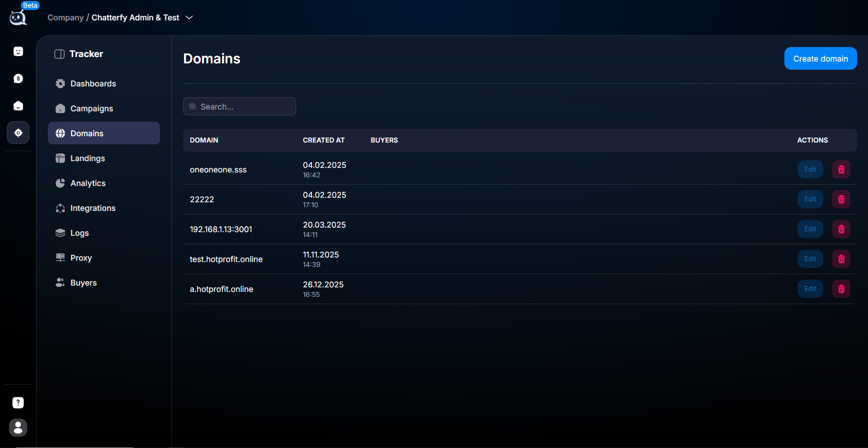The width and height of the screenshot is (868, 448).
Task: Edit the test.hotprofit.online domain
Action: [810, 259]
